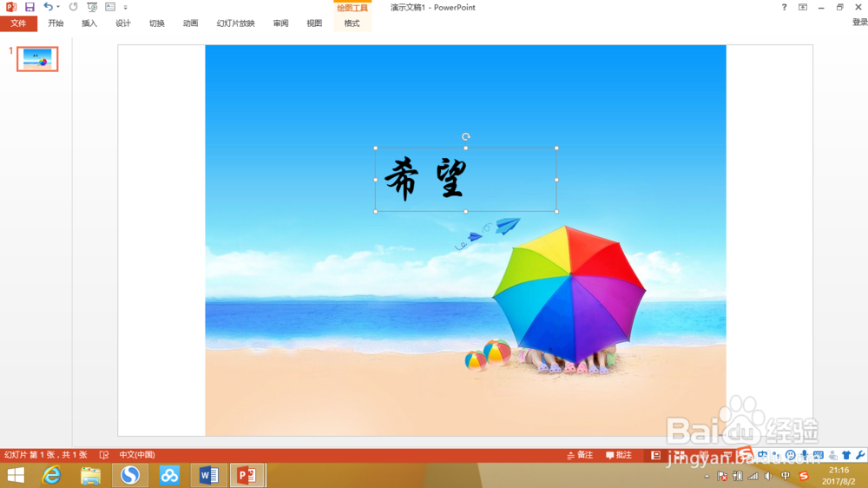Viewport: 868px width, 488px height.
Task: Click the rotation handle above text box
Action: (465, 136)
